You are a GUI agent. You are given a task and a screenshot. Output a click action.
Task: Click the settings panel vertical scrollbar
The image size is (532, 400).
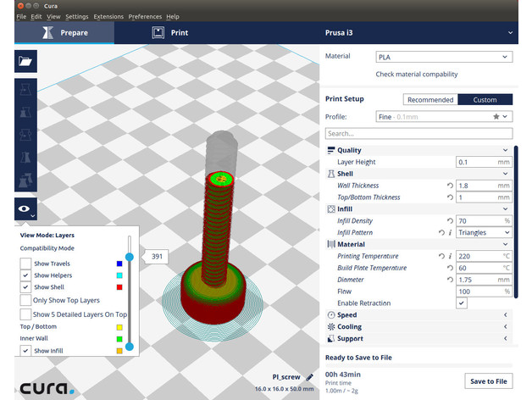click(516, 222)
